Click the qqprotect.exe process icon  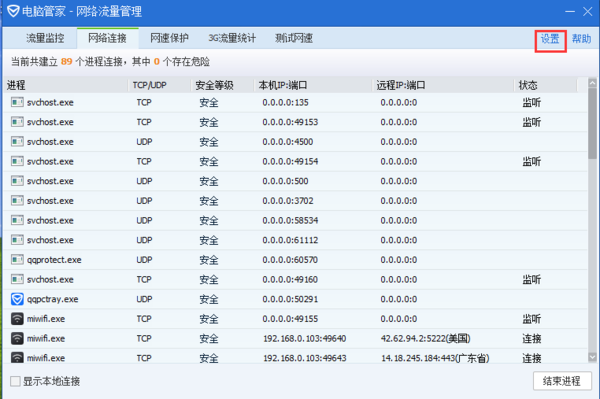[17, 259]
